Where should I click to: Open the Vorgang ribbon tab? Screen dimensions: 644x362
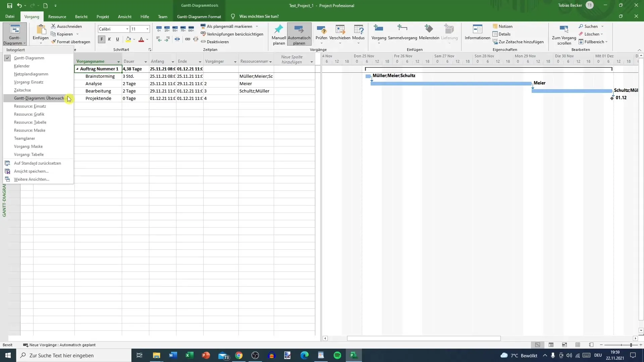32,16
